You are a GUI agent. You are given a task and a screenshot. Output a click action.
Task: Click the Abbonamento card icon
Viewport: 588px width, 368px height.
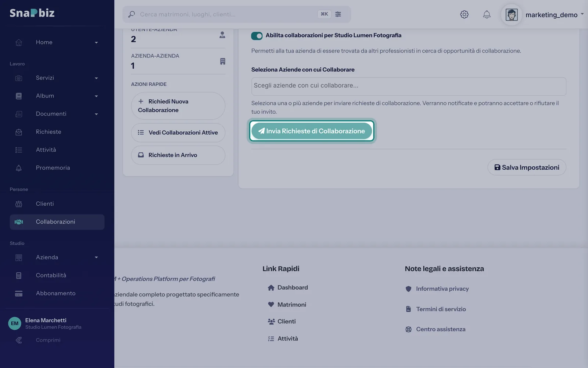click(x=19, y=294)
